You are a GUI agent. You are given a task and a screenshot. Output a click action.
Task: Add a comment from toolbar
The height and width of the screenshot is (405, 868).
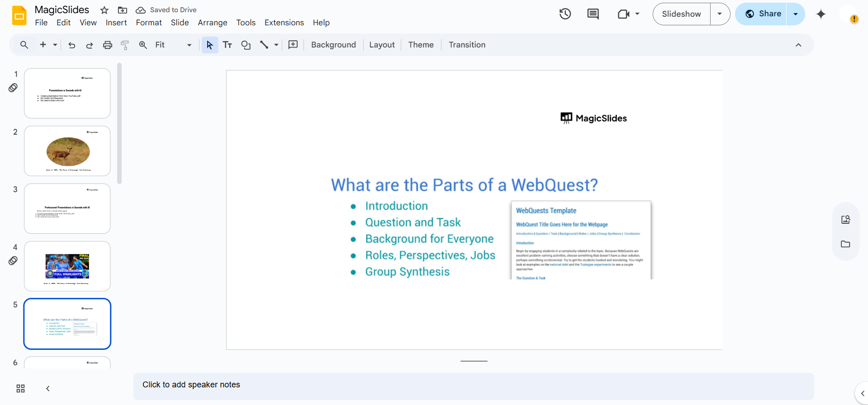pyautogui.click(x=293, y=45)
